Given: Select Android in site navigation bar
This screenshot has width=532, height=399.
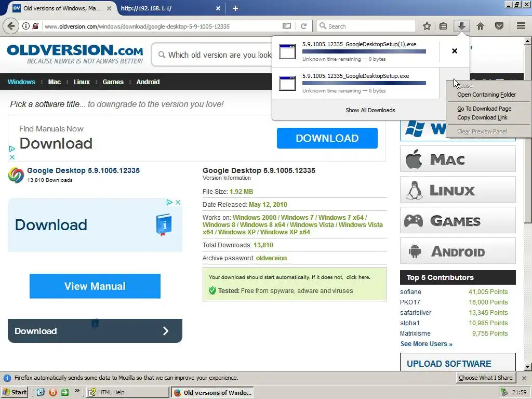Looking at the screenshot, I should point(148,82).
